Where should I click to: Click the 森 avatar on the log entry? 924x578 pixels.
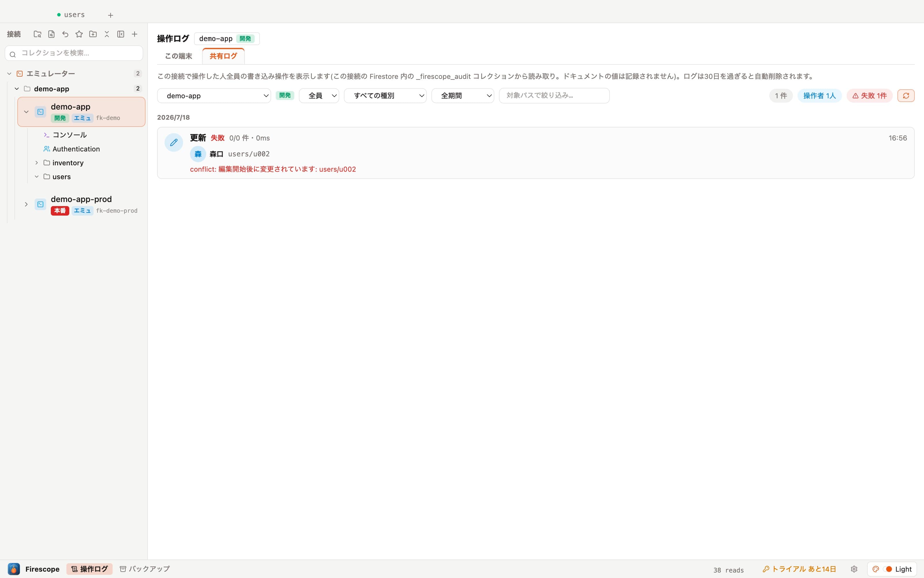[198, 154]
